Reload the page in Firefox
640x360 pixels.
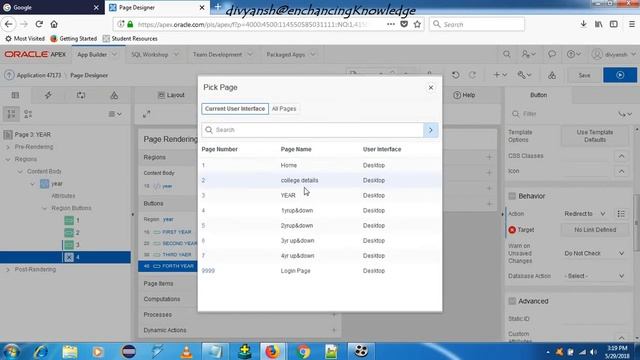(x=39, y=24)
